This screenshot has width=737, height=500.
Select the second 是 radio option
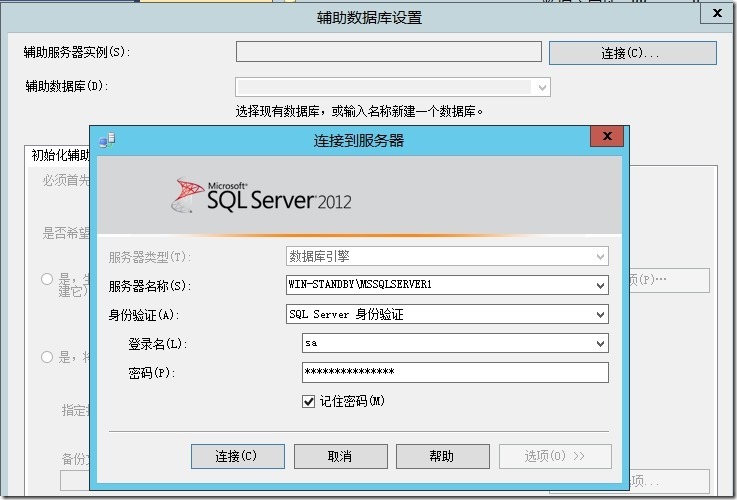coord(47,357)
